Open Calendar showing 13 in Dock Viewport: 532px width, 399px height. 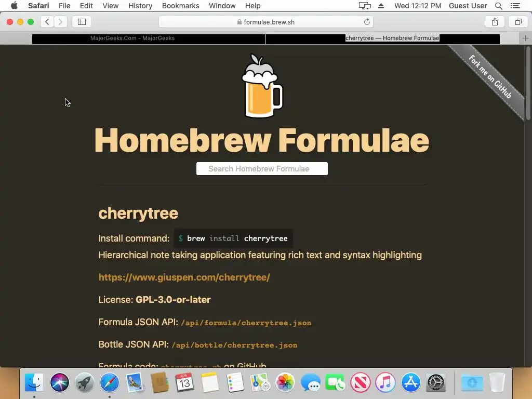click(x=184, y=382)
